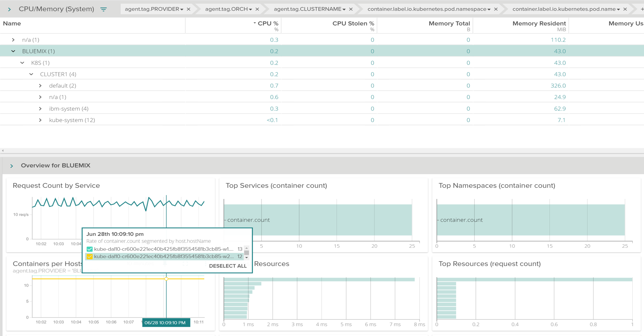Sort by the Memory Resident column header
The image size is (644, 336).
click(539, 24)
